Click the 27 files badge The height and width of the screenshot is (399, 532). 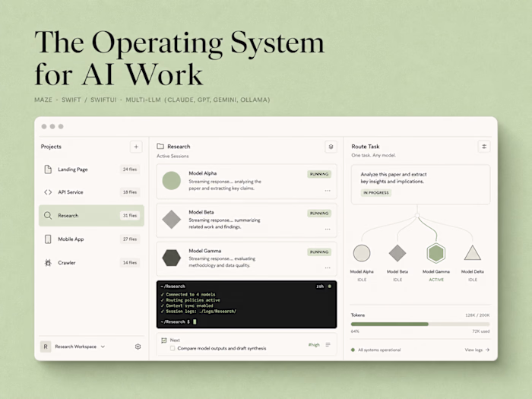click(x=130, y=239)
